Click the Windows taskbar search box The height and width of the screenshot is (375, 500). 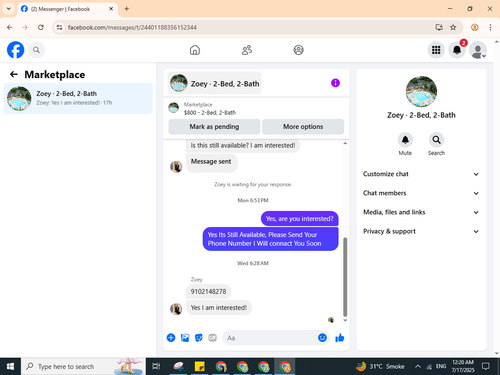pos(83,366)
